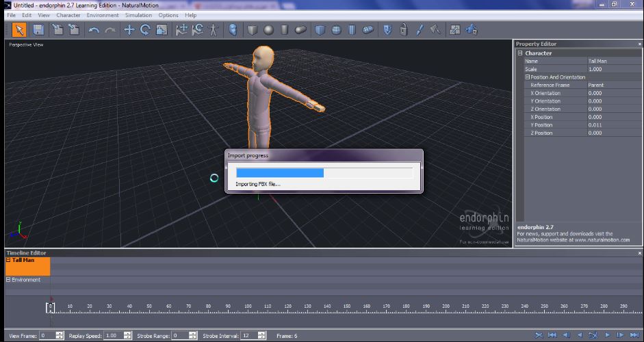This screenshot has height=342, width=644.
Task: Create a cylinder primitive icon
Action: coord(284,30)
